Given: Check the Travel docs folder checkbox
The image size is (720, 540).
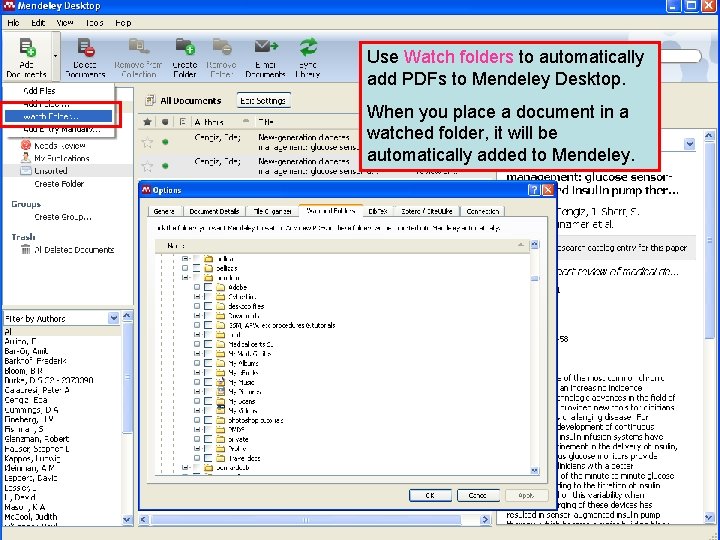Looking at the screenshot, I should click(208, 458).
